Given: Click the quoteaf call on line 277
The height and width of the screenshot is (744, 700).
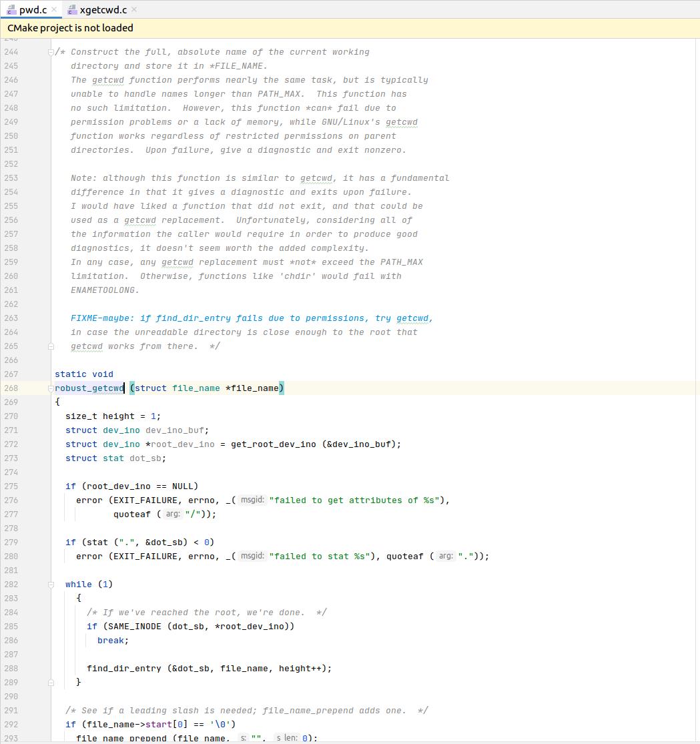Looking at the screenshot, I should coord(132,514).
